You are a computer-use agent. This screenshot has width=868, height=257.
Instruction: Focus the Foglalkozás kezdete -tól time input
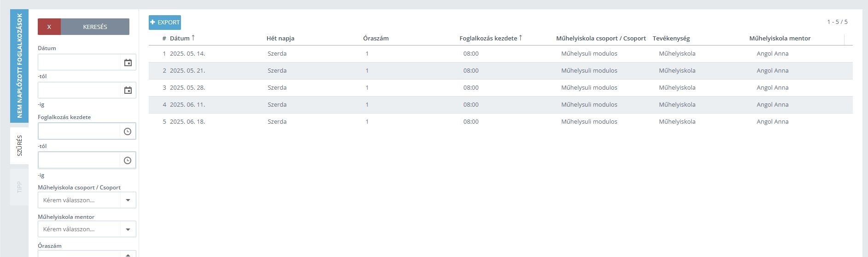[79, 131]
